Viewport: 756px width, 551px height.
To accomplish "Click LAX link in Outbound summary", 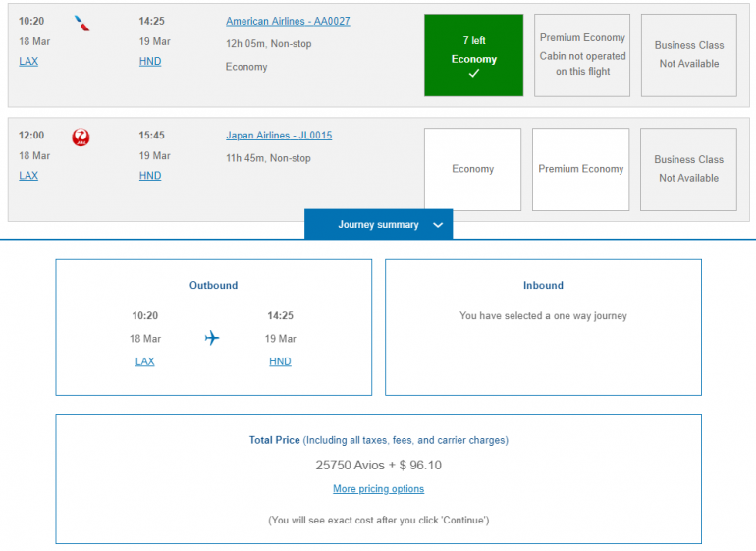I will (x=145, y=361).
